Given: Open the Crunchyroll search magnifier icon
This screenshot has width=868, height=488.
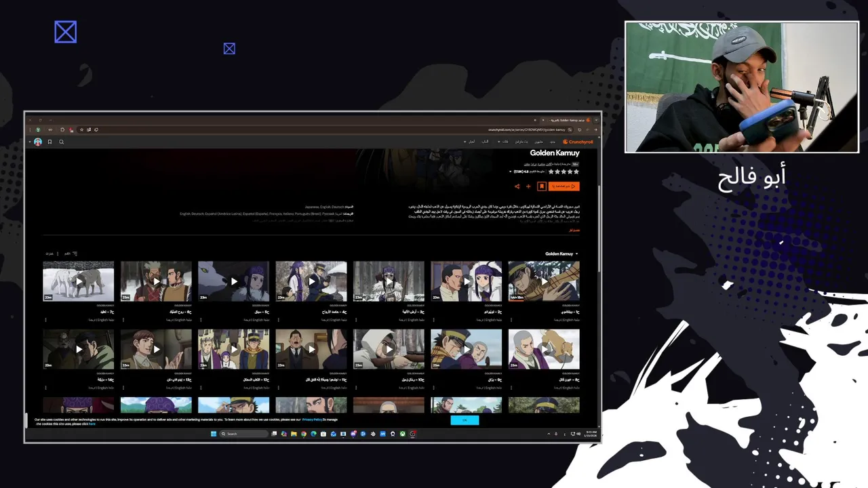Looking at the screenshot, I should pos(61,142).
